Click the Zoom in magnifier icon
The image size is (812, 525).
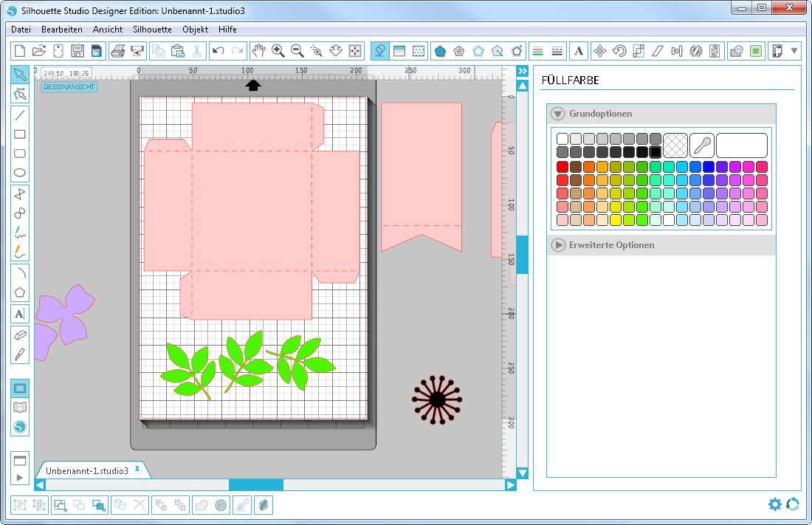pyautogui.click(x=278, y=51)
